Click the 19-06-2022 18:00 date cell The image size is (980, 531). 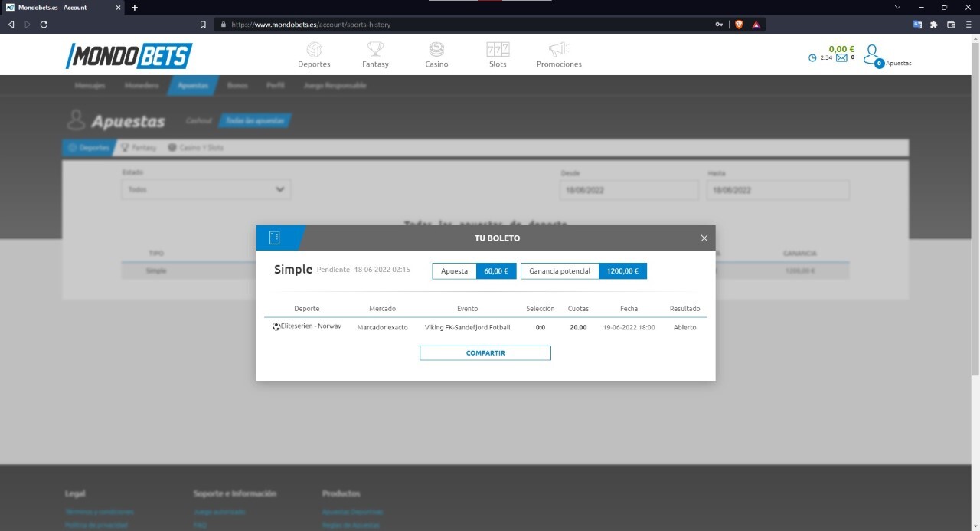tap(629, 327)
